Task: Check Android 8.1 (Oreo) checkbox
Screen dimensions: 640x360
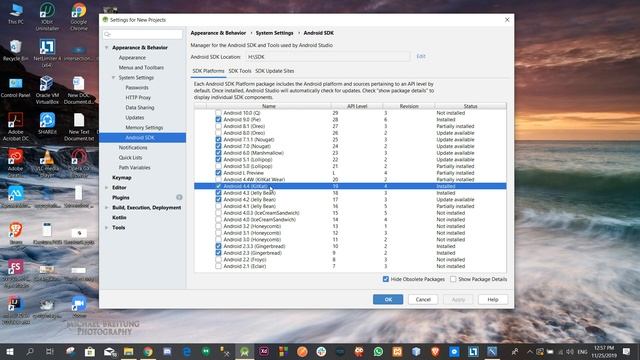Action: click(x=218, y=126)
